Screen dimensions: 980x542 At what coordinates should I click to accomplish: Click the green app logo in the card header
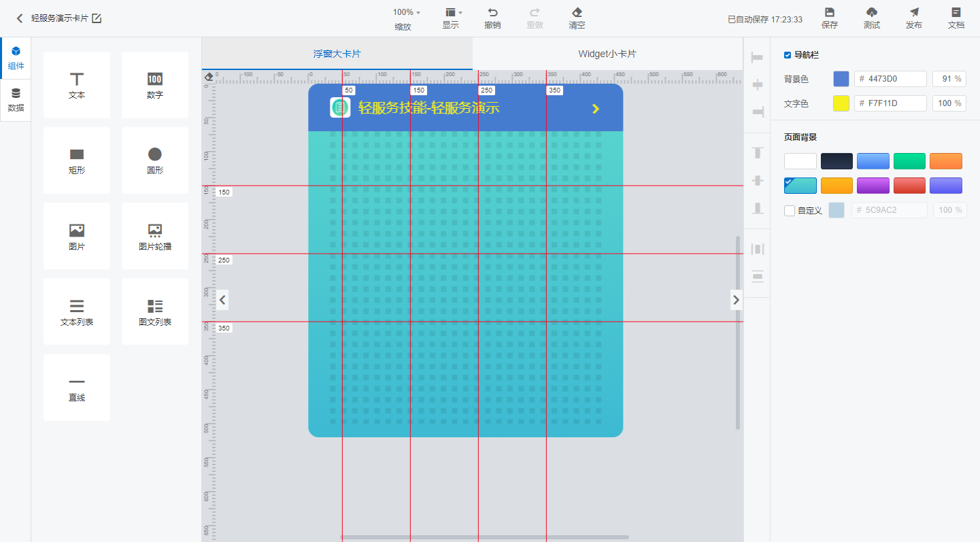[x=340, y=107]
